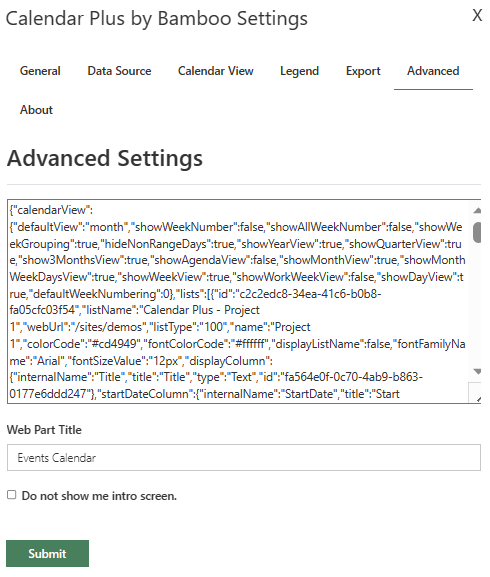Viewport: 490px width, 577px height.
Task: Switch to the Data Source tab
Action: tap(119, 71)
